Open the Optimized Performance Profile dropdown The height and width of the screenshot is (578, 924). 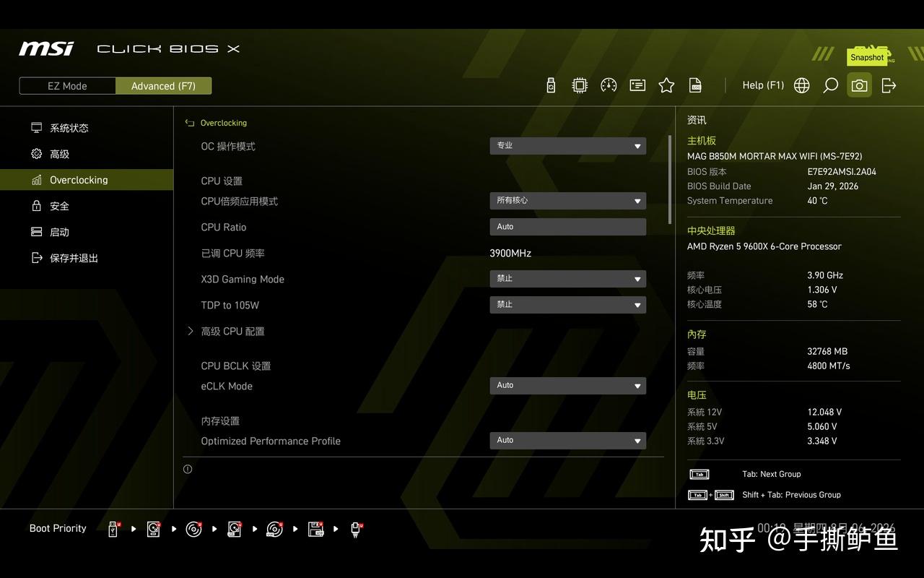pyautogui.click(x=568, y=441)
